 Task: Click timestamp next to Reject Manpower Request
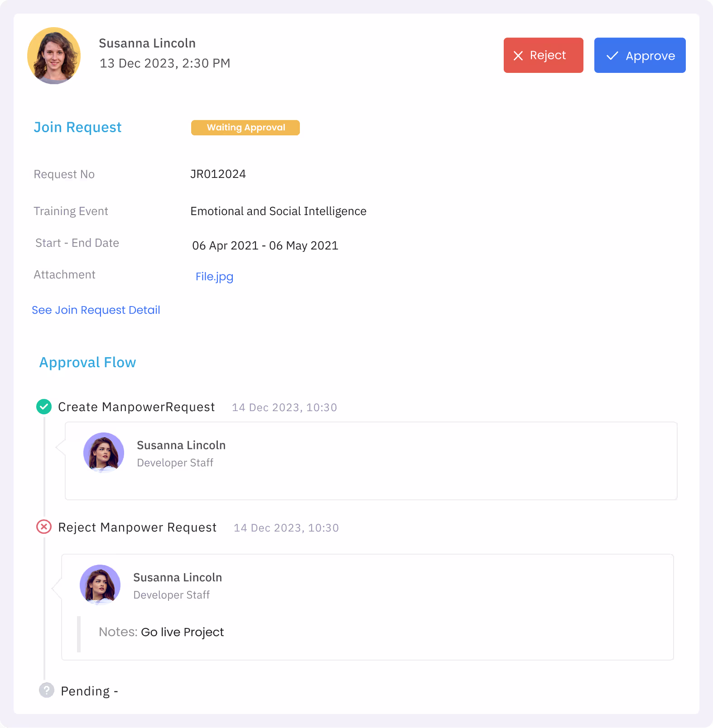coord(286,528)
